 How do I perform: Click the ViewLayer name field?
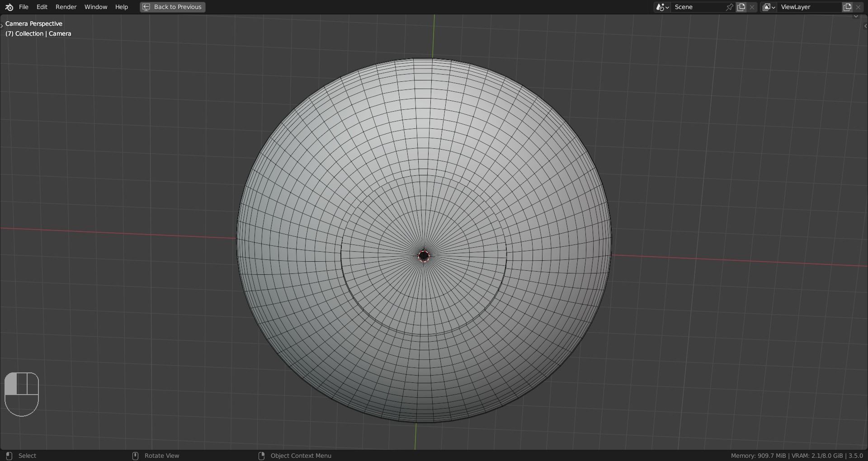click(809, 7)
